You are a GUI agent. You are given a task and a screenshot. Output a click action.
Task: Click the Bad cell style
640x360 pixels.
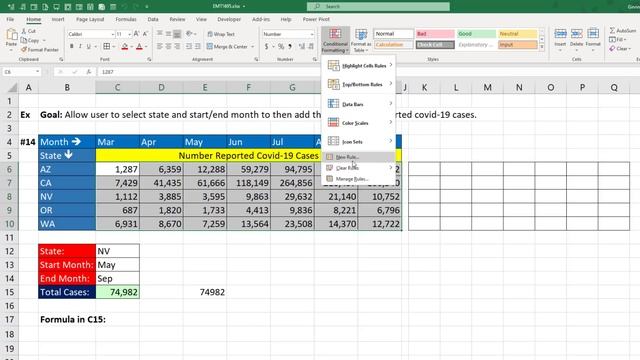435,34
